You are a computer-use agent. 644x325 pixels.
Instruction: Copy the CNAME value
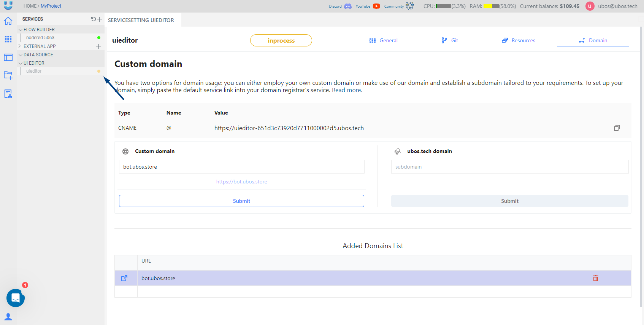coord(617,128)
